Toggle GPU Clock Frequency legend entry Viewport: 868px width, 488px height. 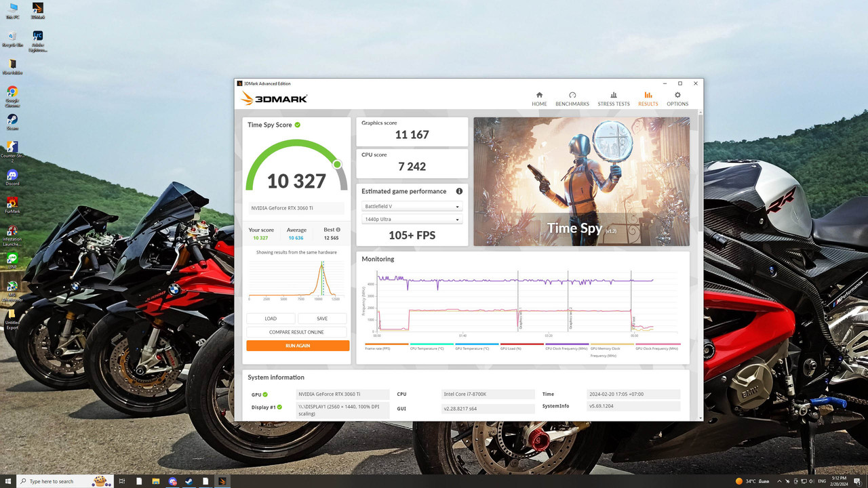tap(658, 346)
